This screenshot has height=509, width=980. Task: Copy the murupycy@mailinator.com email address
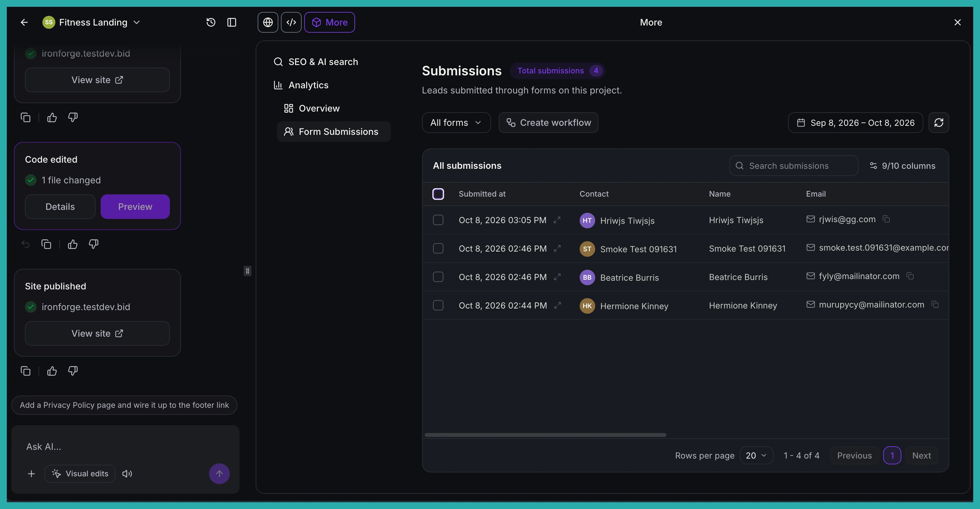point(935,305)
